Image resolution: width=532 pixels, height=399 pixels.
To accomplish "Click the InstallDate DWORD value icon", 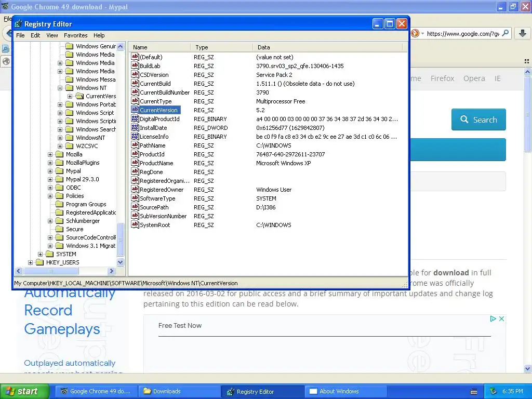I will tap(135, 128).
